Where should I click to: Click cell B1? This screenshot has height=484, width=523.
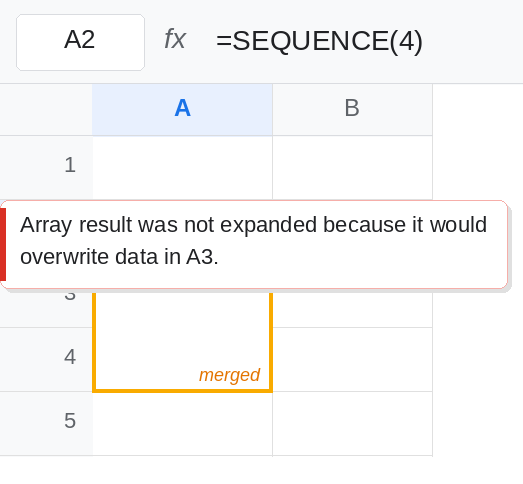353,167
